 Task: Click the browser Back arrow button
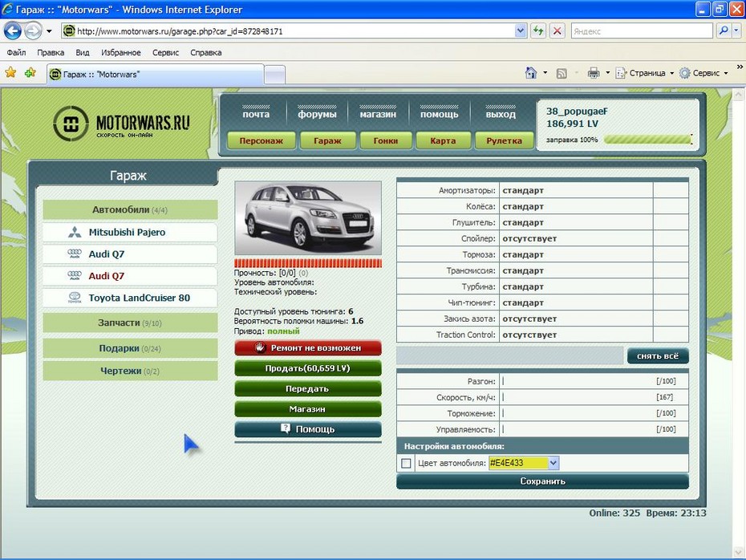click(13, 31)
